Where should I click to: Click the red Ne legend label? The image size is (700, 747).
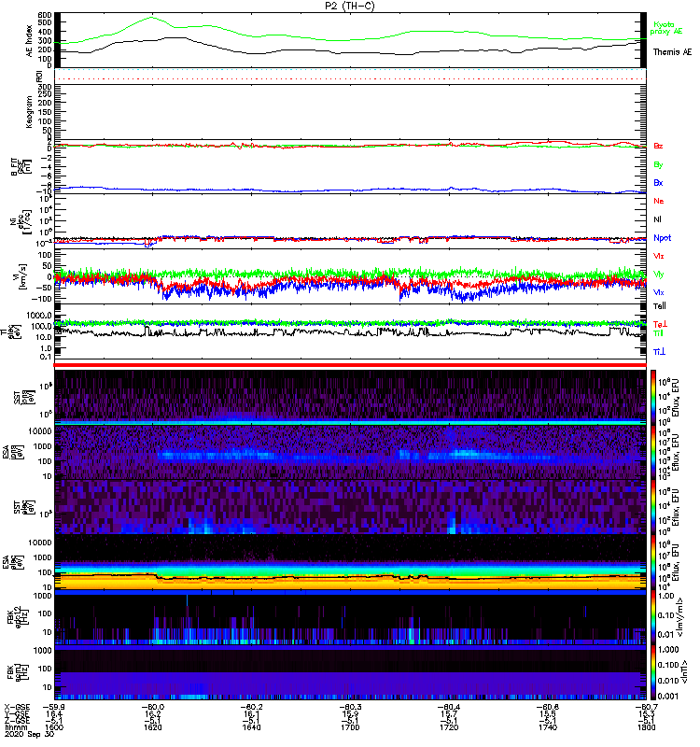(x=658, y=201)
